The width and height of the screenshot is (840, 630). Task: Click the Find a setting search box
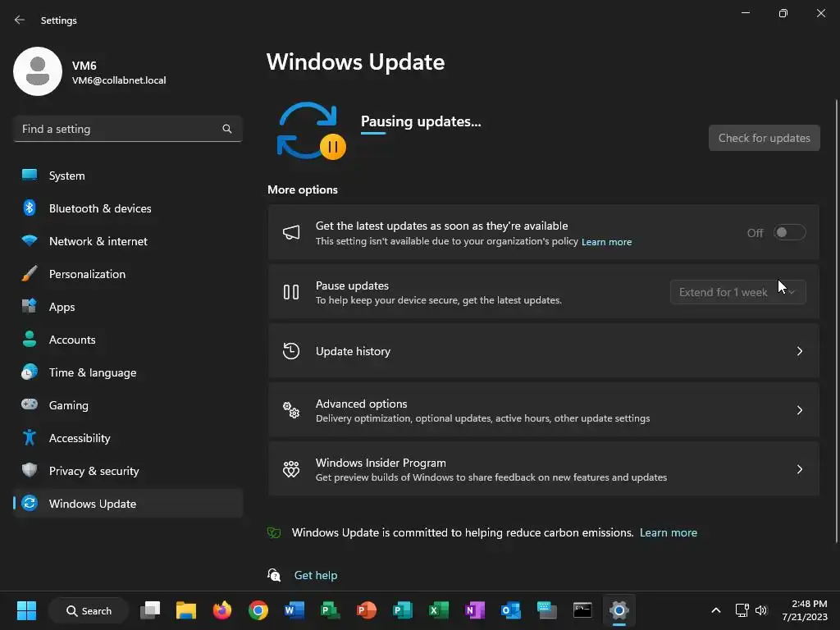pos(127,129)
